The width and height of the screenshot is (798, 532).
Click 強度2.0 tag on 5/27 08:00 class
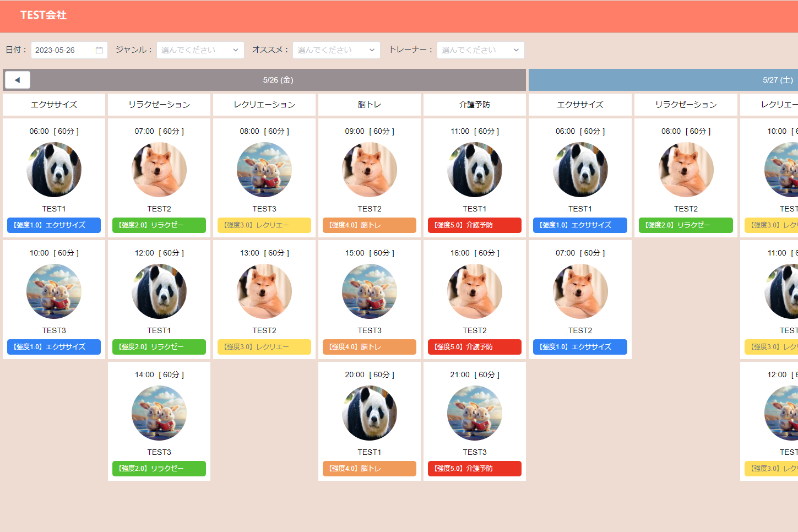coord(686,225)
